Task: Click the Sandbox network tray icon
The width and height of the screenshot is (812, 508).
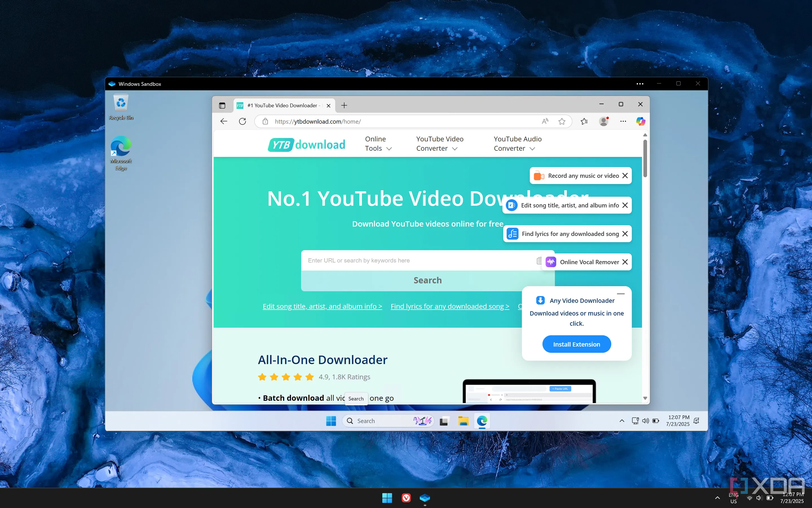Action: point(635,421)
